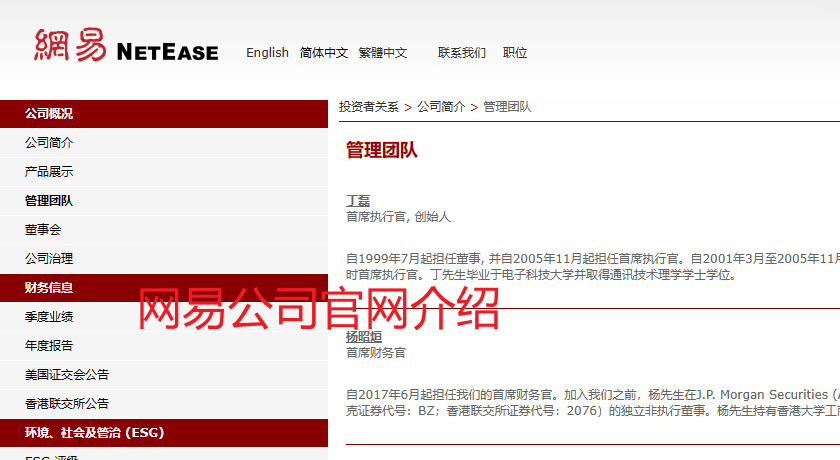Select the 环境、社会及管治 (ESG) header
Viewport: 840px width, 460px height.
point(164,433)
